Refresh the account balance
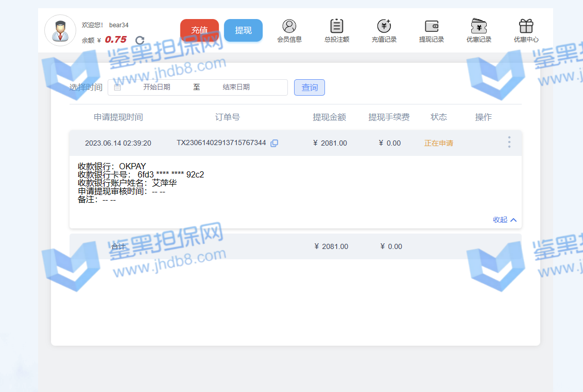The image size is (583, 392). [x=140, y=40]
